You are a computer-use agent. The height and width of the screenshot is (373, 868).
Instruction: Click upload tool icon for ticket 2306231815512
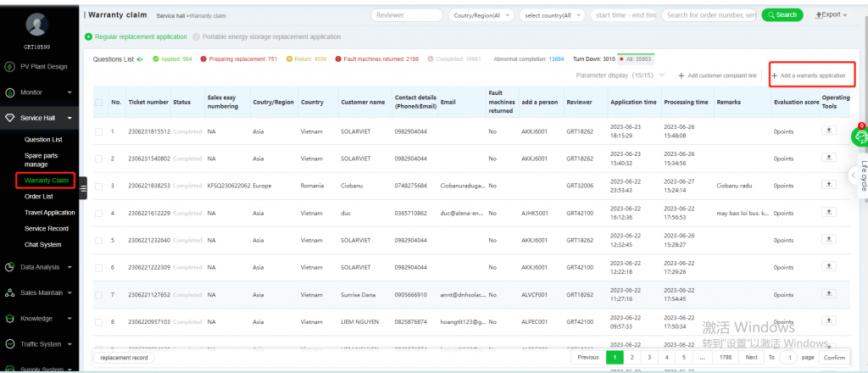[829, 131]
